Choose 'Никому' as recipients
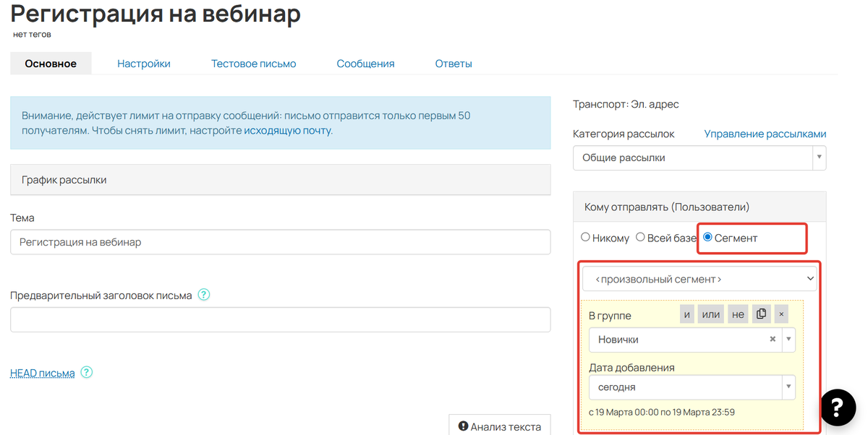The height and width of the screenshot is (435, 868). (x=585, y=237)
